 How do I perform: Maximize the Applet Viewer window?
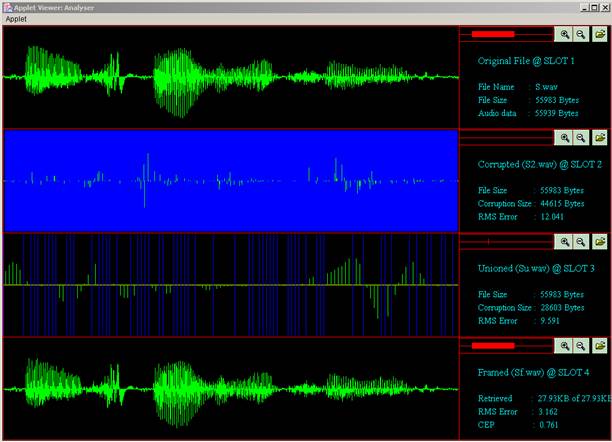594,7
